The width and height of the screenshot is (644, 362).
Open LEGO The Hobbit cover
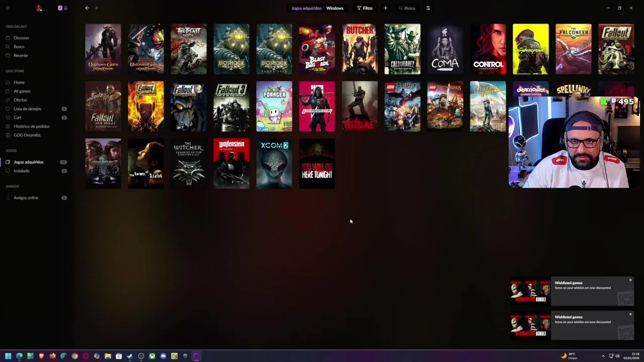tap(403, 106)
